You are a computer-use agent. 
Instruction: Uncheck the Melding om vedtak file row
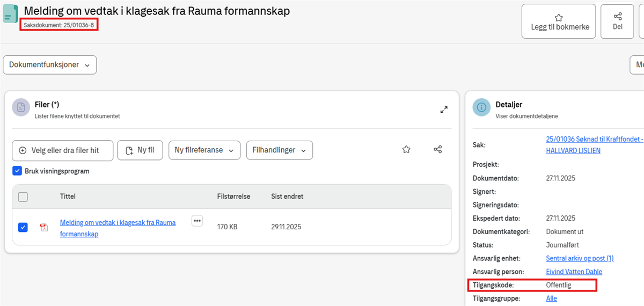tap(23, 227)
